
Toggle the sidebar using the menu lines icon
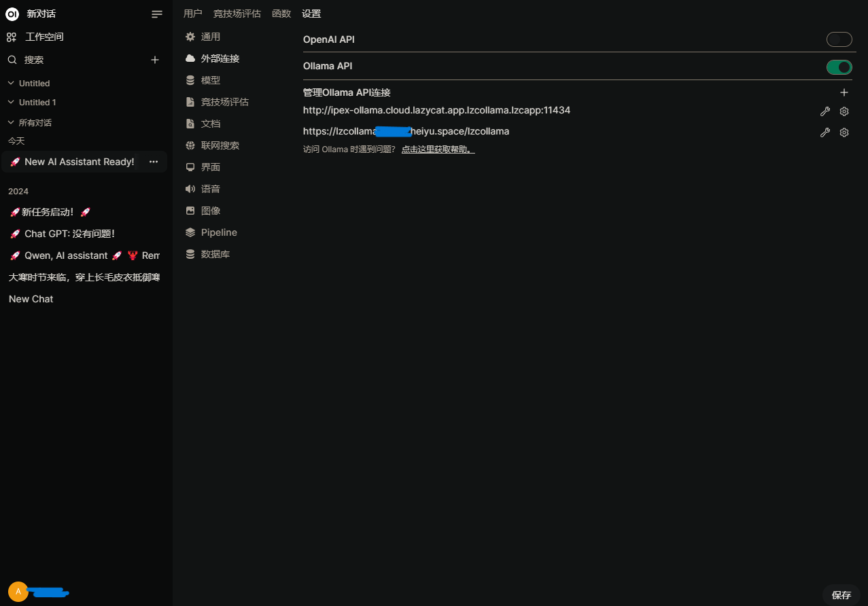coord(157,14)
